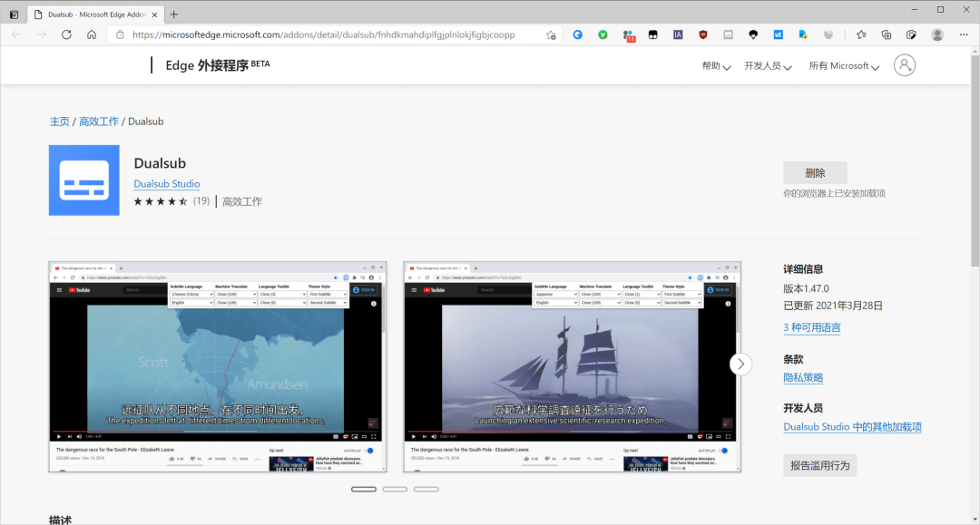Open the Chinese subtitle screenshot thumbnail
This screenshot has height=525, width=980.
pyautogui.click(x=218, y=366)
